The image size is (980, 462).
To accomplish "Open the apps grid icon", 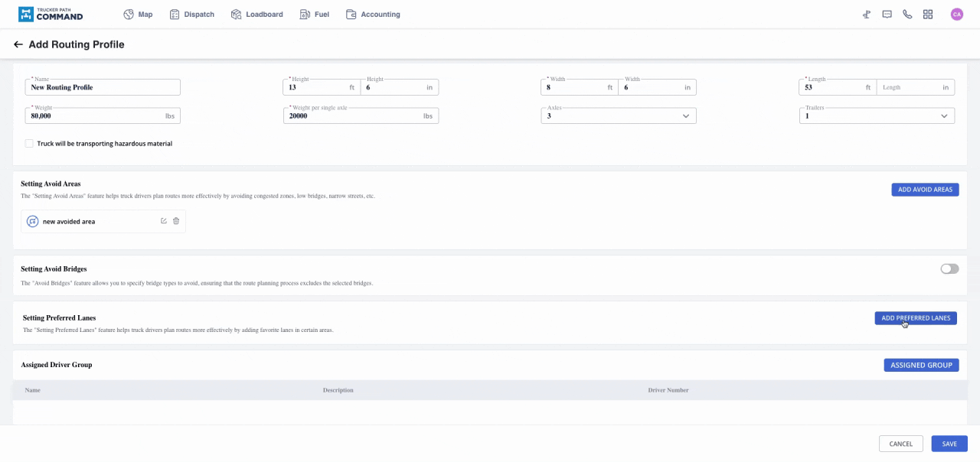I will click(928, 15).
